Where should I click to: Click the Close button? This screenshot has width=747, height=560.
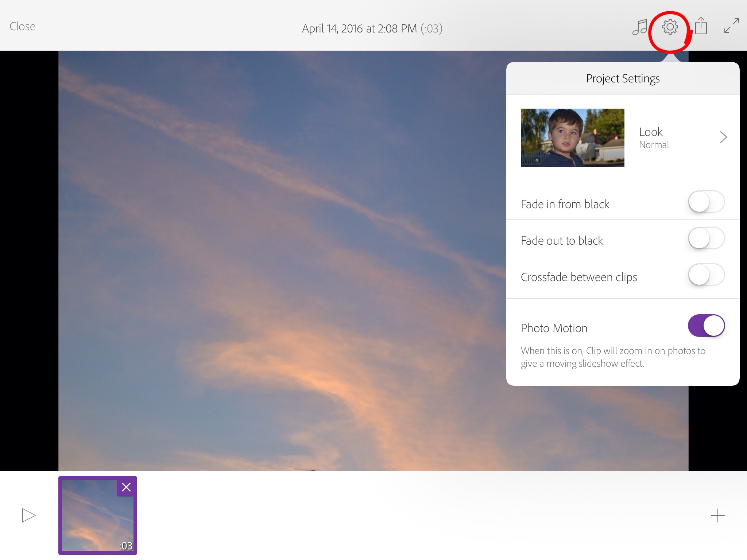click(23, 27)
